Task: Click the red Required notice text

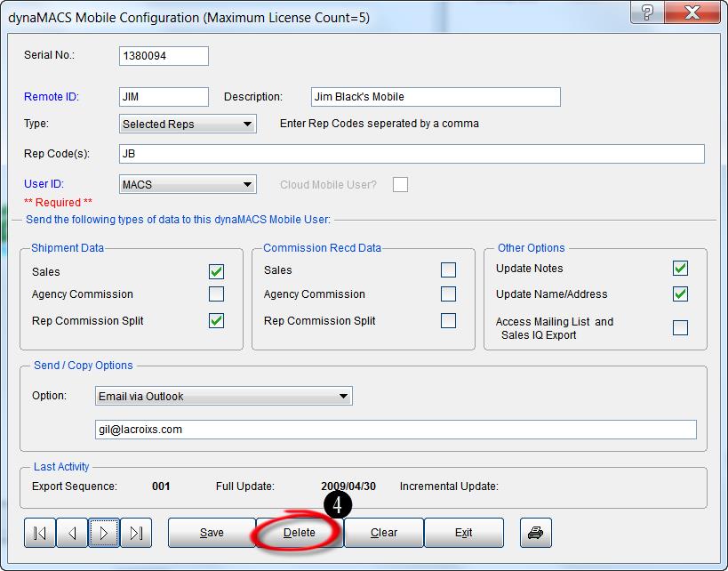Action: (x=58, y=203)
